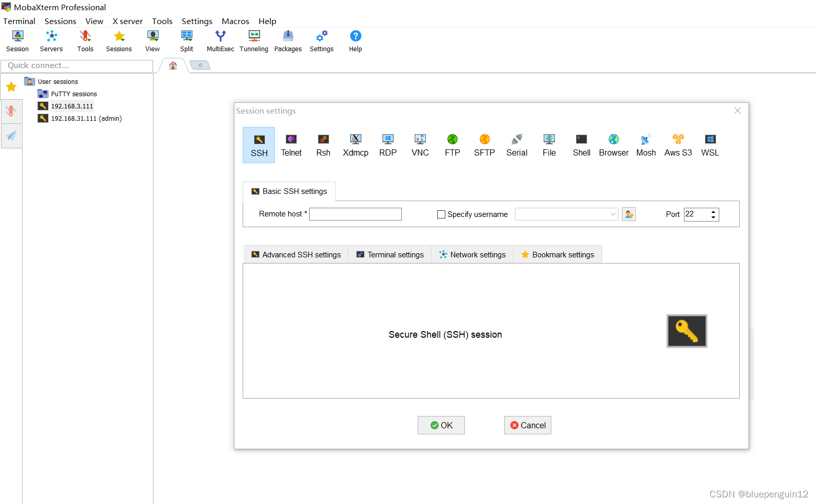Open the View menu
The image size is (816, 504).
pos(95,21)
